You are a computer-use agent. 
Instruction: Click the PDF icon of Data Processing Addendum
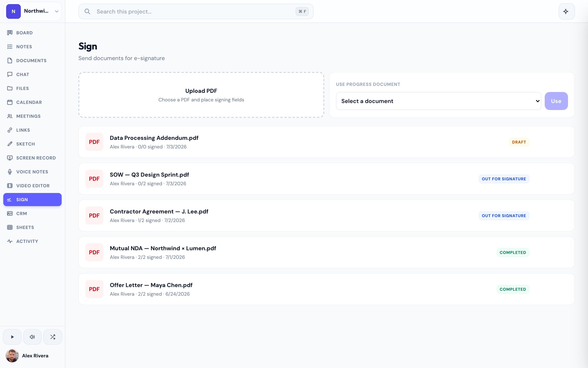tap(94, 142)
